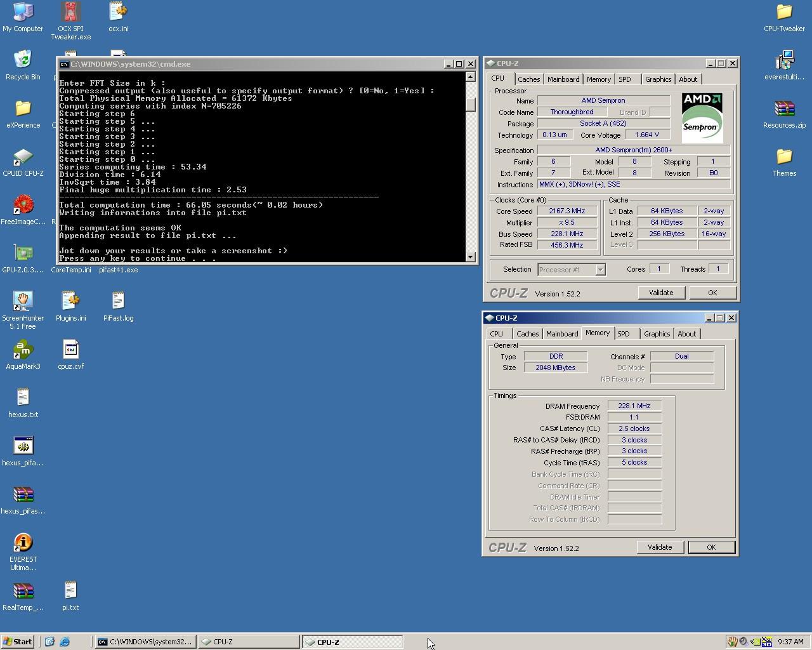Click the taskbar clock showing 9:37 AM
Screen dimensions: 812x650
790,642
